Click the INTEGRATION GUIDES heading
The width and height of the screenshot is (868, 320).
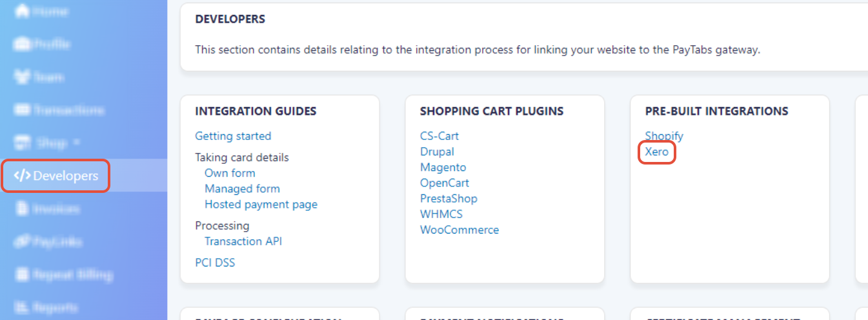pyautogui.click(x=256, y=111)
